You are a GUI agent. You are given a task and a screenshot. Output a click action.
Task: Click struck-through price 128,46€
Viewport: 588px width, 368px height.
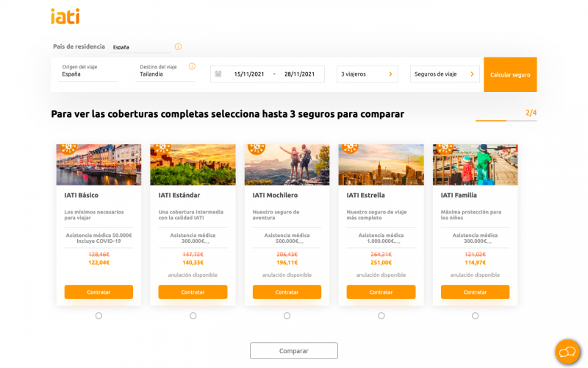[98, 254]
